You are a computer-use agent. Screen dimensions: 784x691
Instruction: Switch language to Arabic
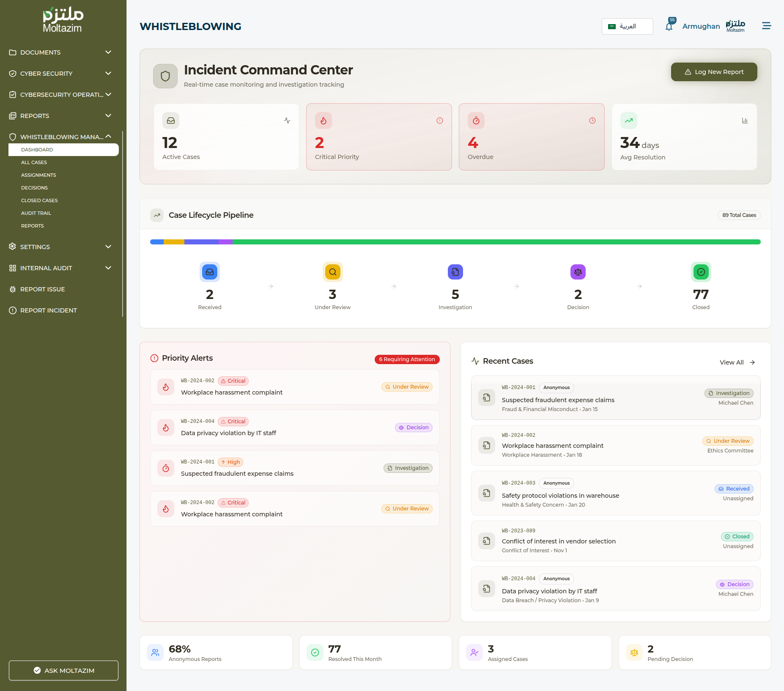point(627,26)
